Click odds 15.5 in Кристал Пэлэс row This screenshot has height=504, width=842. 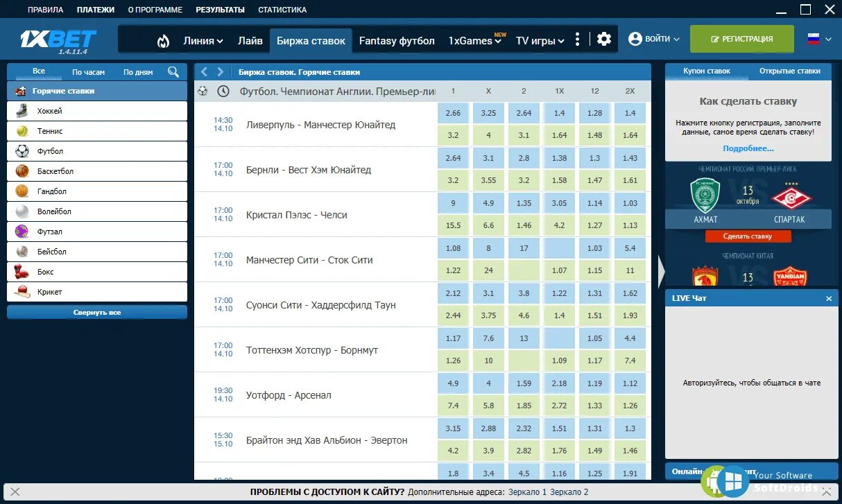click(x=453, y=225)
